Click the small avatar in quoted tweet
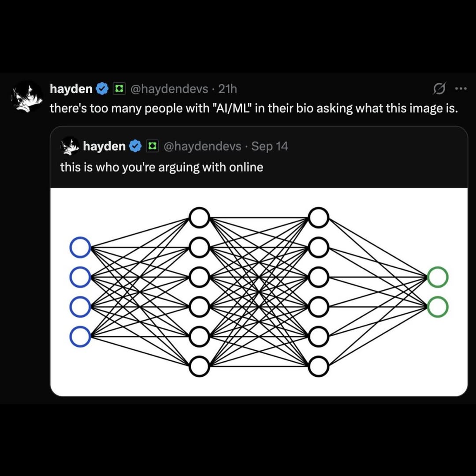The height and width of the screenshot is (476, 476). point(70,146)
